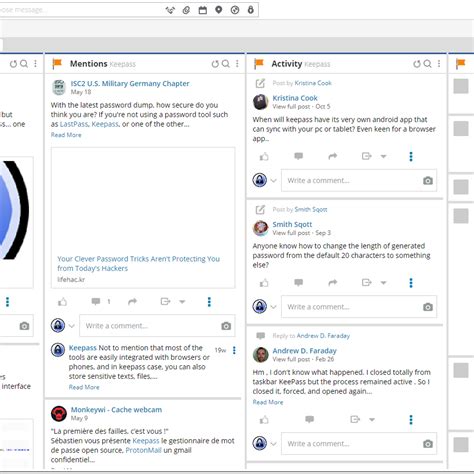The width and height of the screenshot is (474, 474).
Task: Click the attachment paperclip icon in compose bar
Action: [186, 10]
